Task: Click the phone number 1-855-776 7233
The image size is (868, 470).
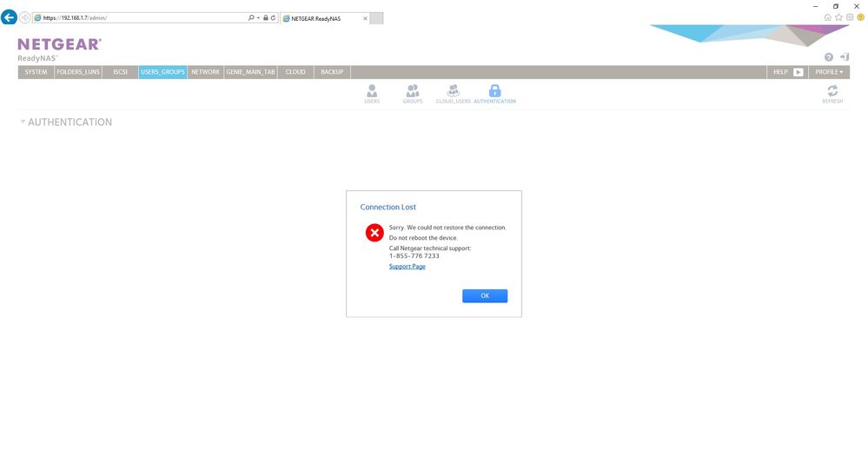Action: click(414, 255)
